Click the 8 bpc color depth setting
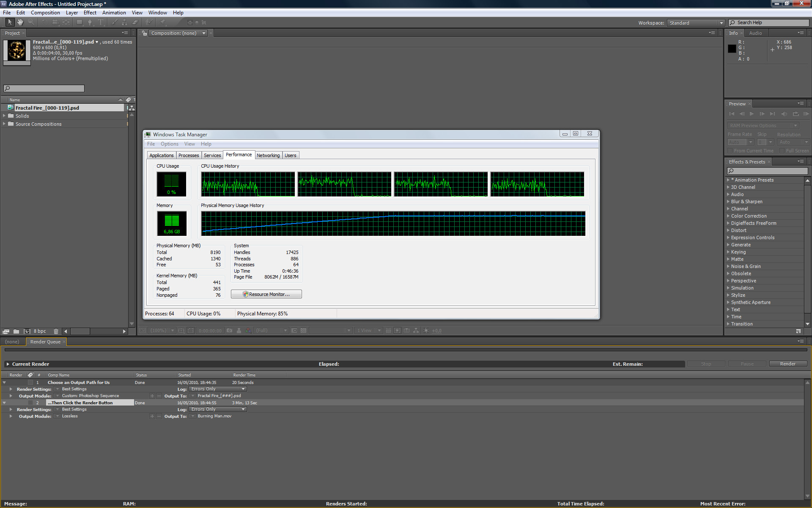 click(40, 331)
